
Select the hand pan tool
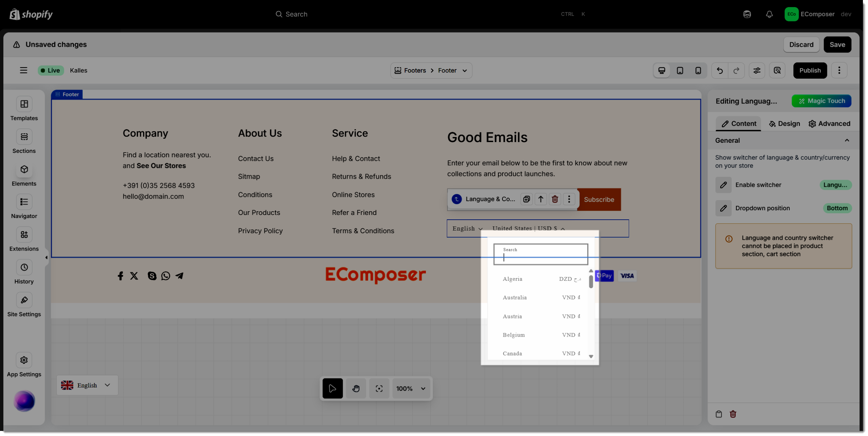356,389
